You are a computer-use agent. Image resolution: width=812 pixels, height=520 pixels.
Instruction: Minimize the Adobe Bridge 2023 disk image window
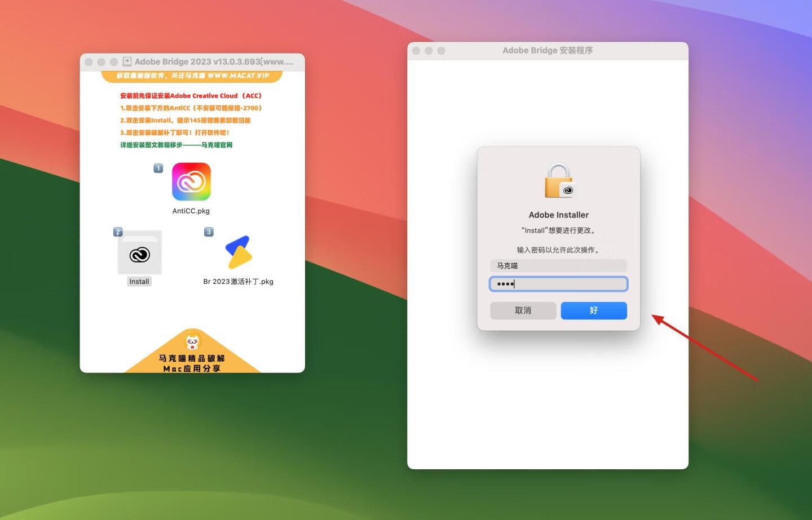pos(101,62)
